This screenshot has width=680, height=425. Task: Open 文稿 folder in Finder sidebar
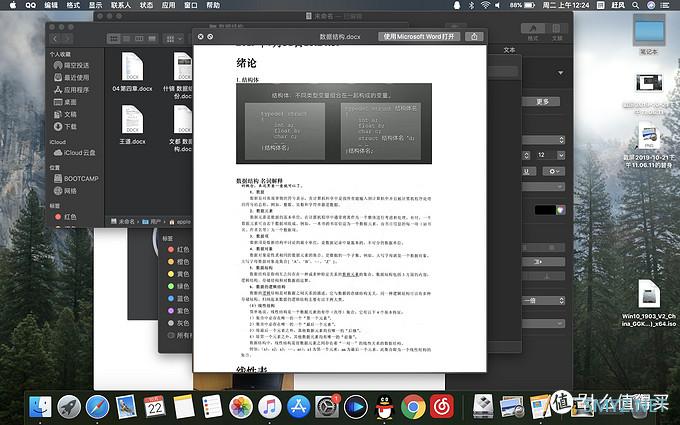click(x=65, y=114)
